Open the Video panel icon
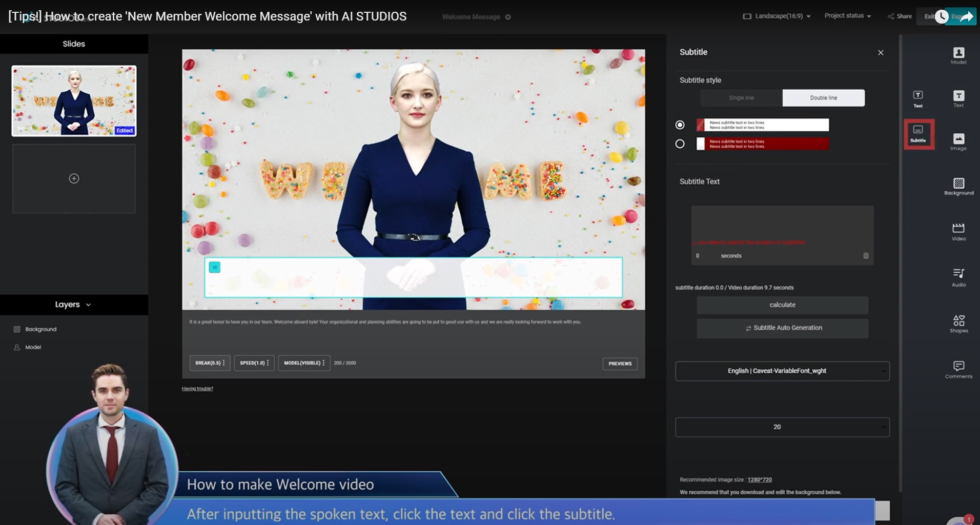The height and width of the screenshot is (525, 980). coord(958,232)
